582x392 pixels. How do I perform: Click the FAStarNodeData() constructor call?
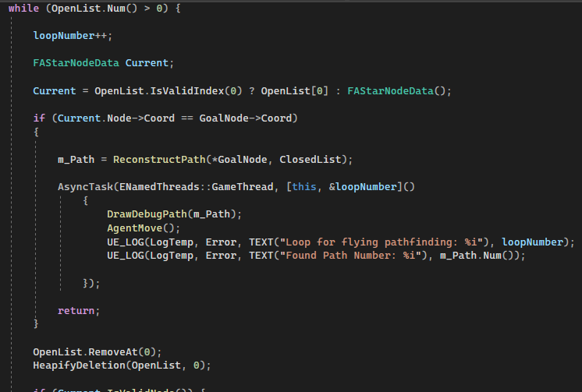point(399,91)
